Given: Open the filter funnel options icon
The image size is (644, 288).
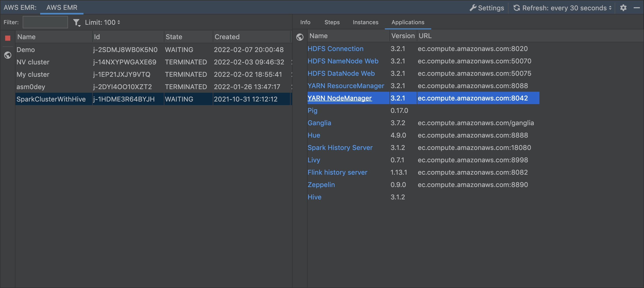Looking at the screenshot, I should tap(77, 23).
